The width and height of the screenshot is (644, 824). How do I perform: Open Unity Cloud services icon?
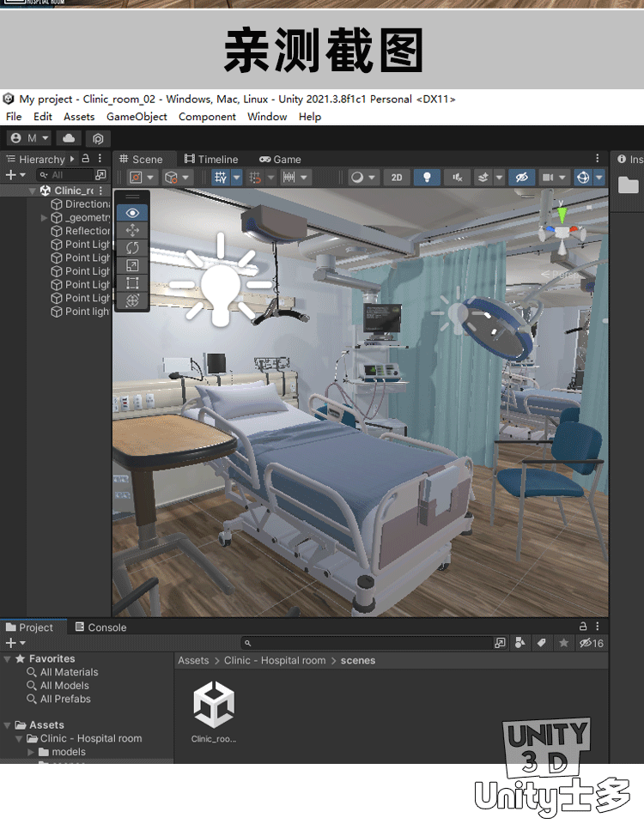[69, 138]
